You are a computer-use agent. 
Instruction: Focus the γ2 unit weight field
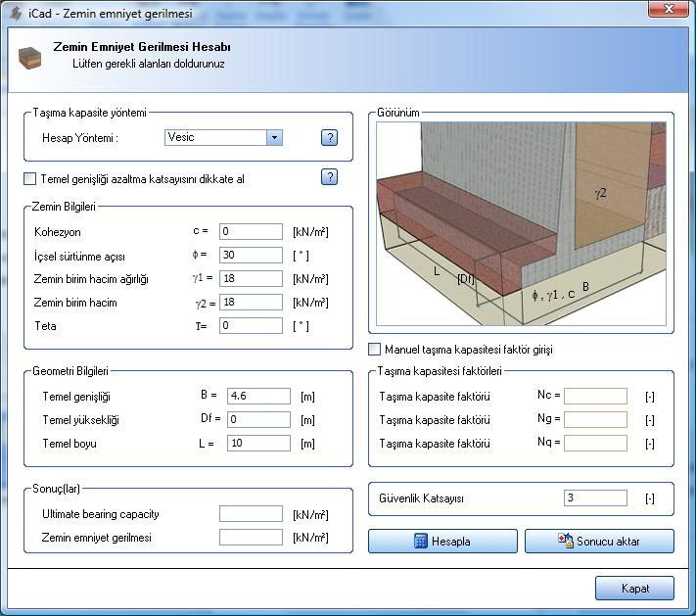pyautogui.click(x=251, y=302)
